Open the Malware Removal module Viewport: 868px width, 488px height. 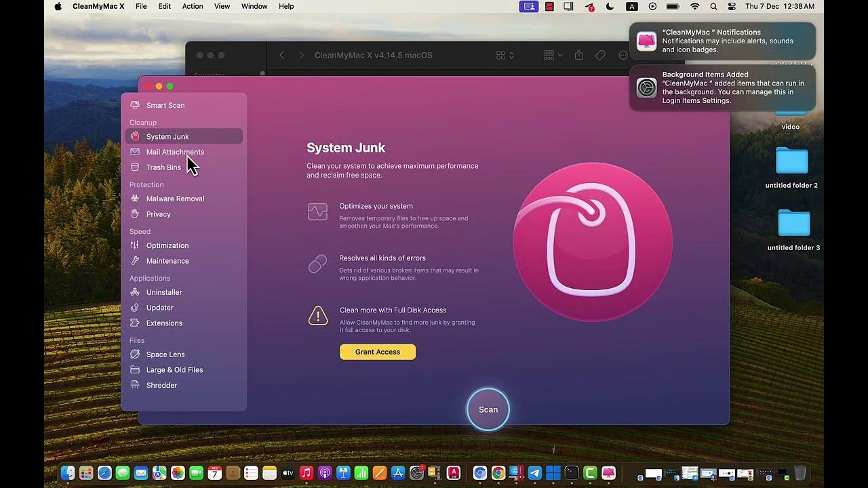[183, 199]
